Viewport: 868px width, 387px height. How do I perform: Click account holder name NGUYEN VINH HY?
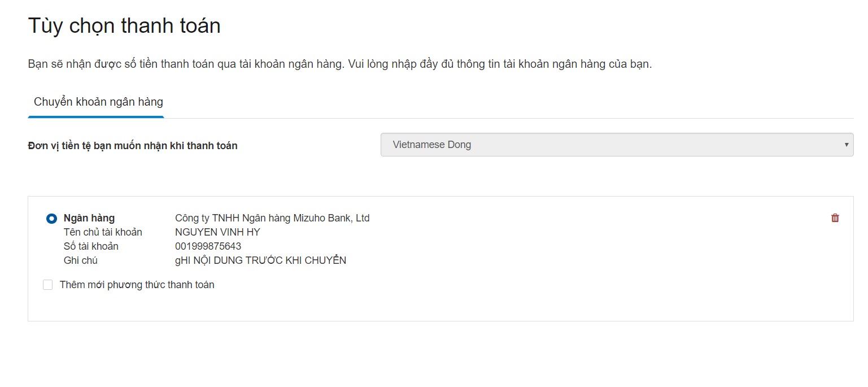point(217,232)
